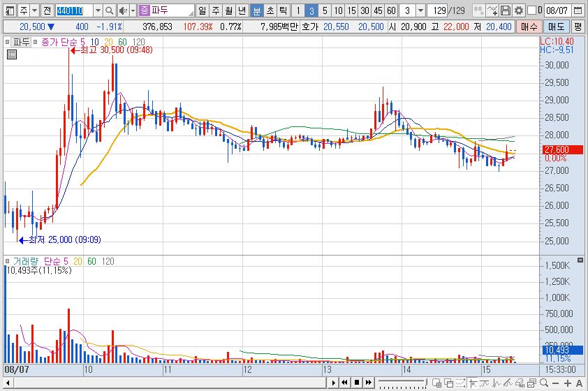Screen dimensions: 588x391
Task: Click the wave line analysis icon
Action: click(496, 383)
